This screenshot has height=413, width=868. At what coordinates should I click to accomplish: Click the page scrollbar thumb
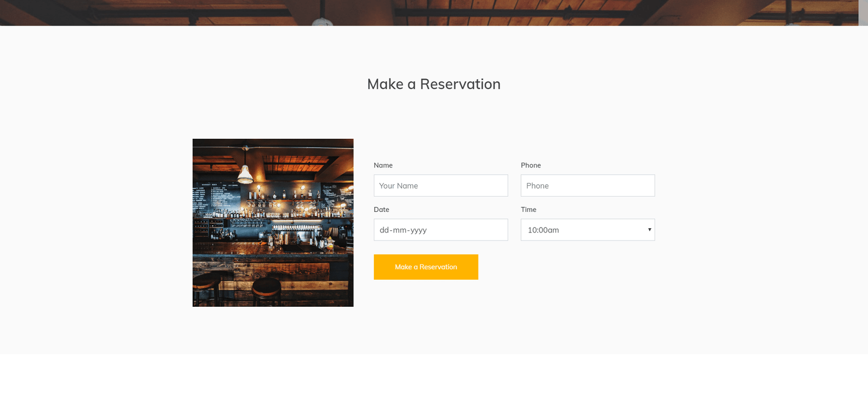pyautogui.click(x=863, y=12)
